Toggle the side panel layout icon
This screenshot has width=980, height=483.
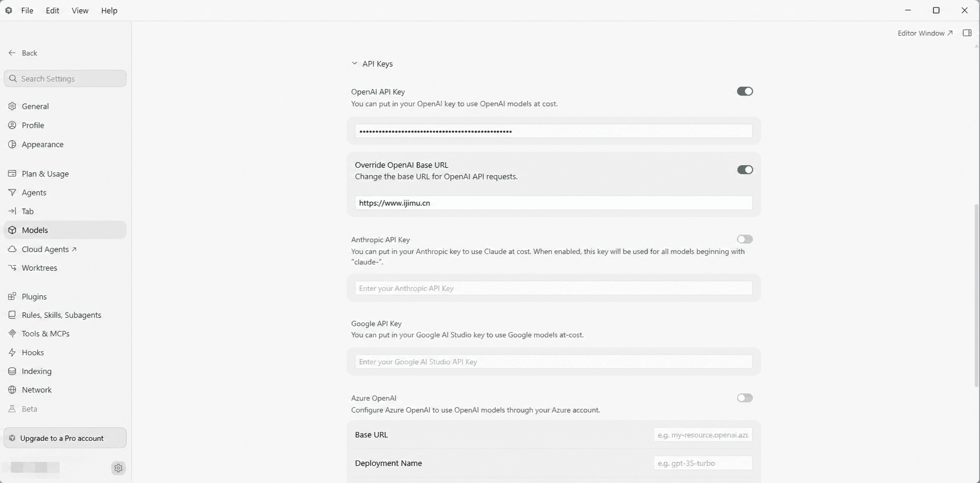pyautogui.click(x=967, y=33)
